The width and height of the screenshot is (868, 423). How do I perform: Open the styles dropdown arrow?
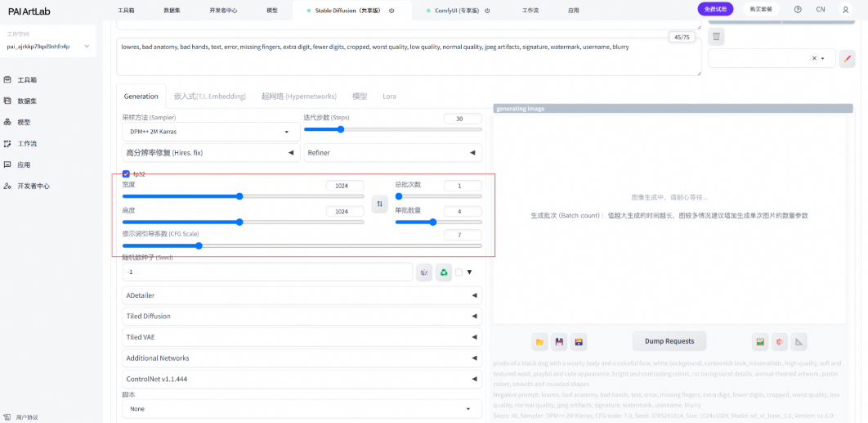click(x=822, y=58)
